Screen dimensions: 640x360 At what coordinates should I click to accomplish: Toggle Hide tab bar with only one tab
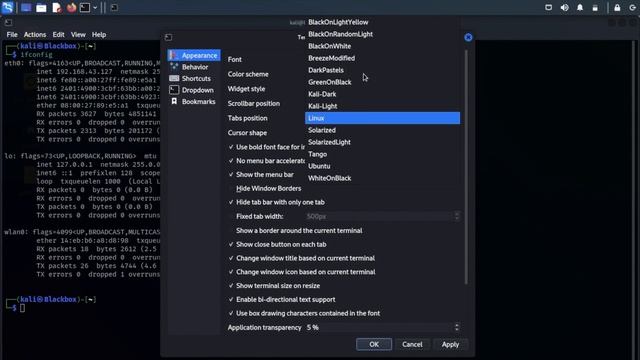(x=231, y=202)
